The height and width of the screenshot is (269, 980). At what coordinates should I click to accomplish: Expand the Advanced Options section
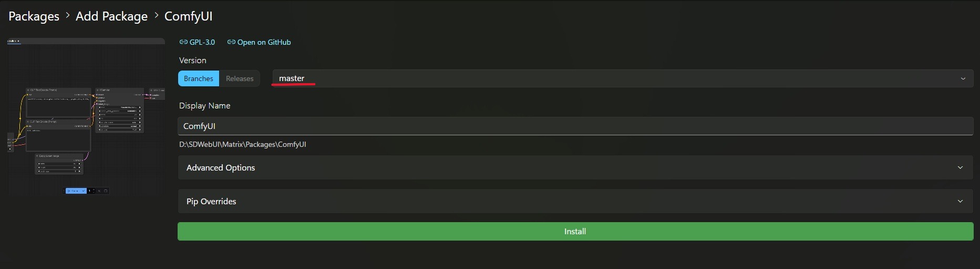(576, 167)
